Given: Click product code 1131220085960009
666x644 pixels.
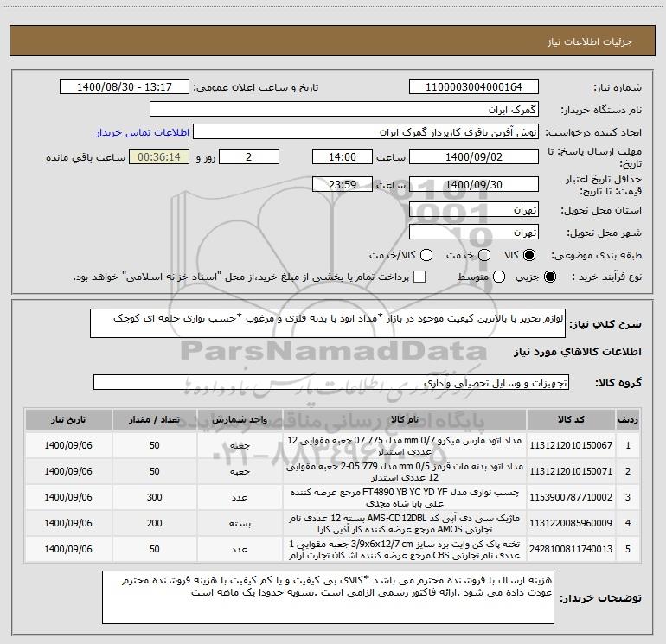Looking at the screenshot, I should tap(571, 523).
